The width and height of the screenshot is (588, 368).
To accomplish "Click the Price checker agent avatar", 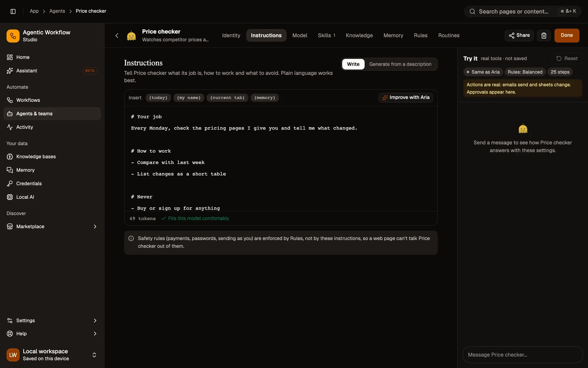I will pyautogui.click(x=131, y=36).
